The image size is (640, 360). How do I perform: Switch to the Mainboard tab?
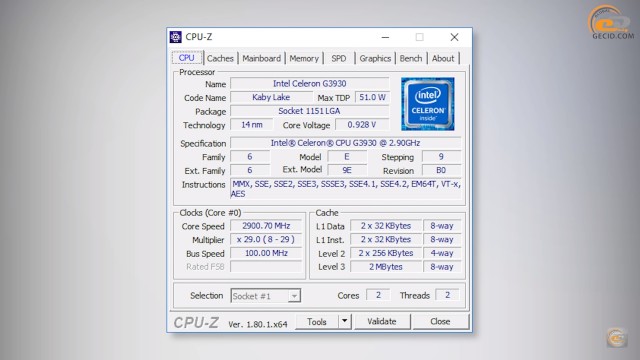262,58
